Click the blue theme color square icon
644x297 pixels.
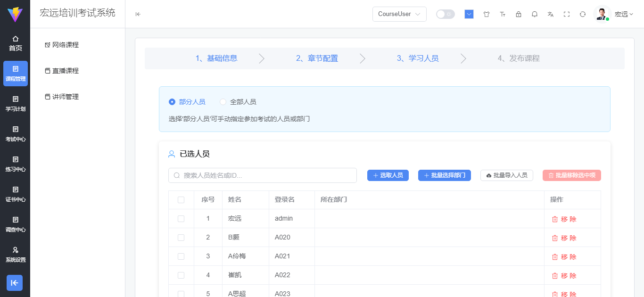click(x=469, y=14)
